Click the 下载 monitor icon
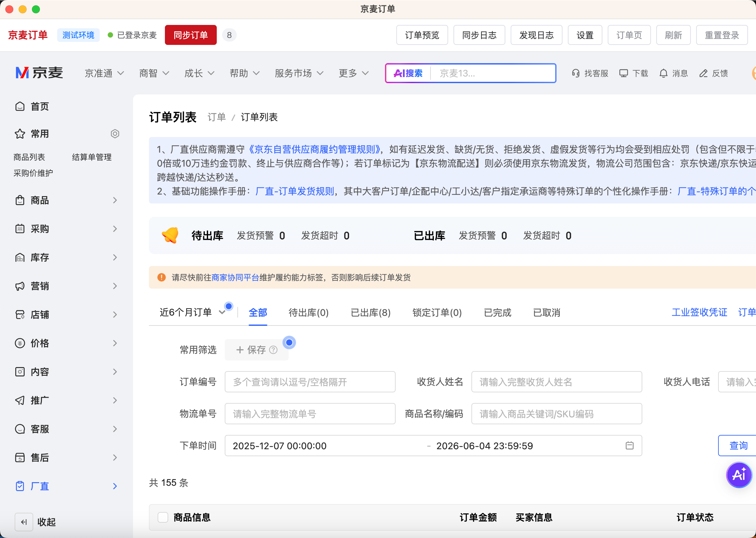This screenshot has height=538, width=756. (x=624, y=73)
